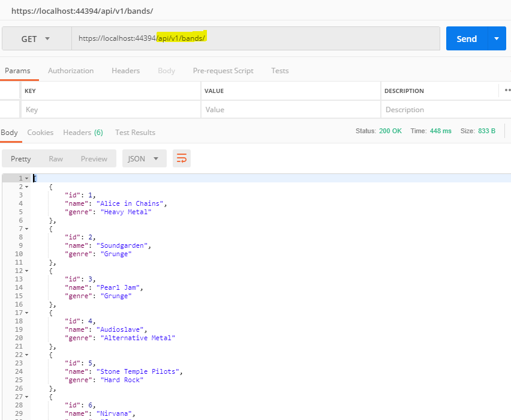Click the Soundgarden "Grunge" value, line 10
This screenshot has height=420, width=511.
pos(116,254)
